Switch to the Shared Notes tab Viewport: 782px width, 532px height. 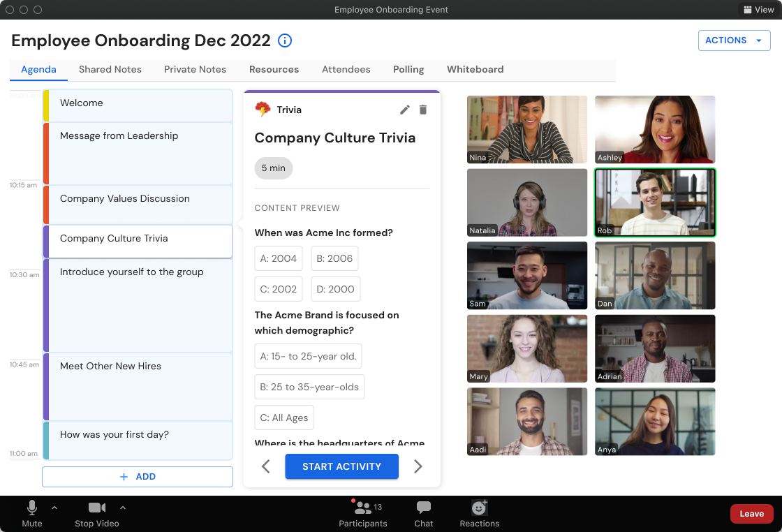point(110,69)
